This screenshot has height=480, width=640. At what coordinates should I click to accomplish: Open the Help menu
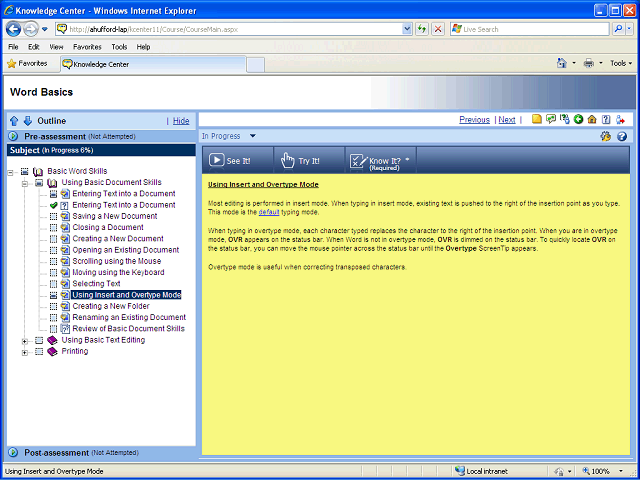pos(143,47)
